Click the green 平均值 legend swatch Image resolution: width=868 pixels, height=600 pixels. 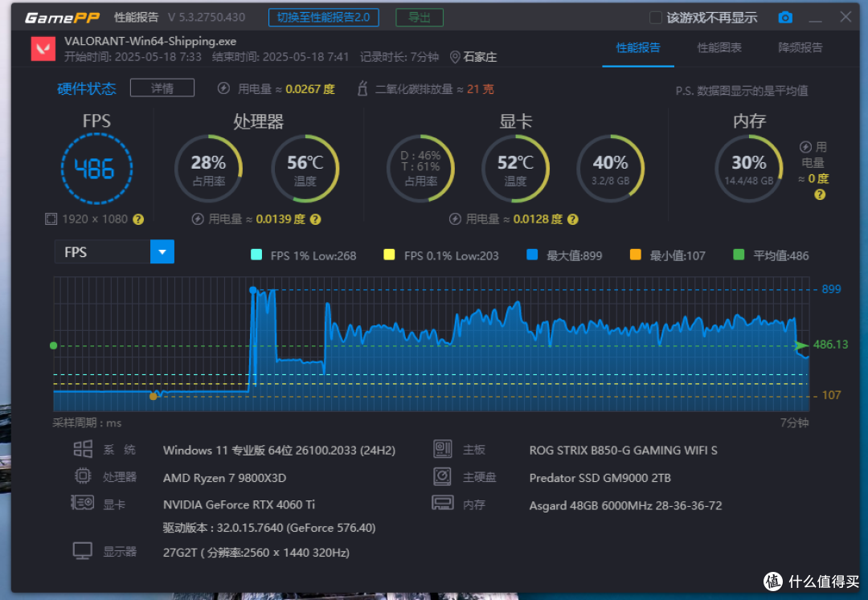click(739, 255)
